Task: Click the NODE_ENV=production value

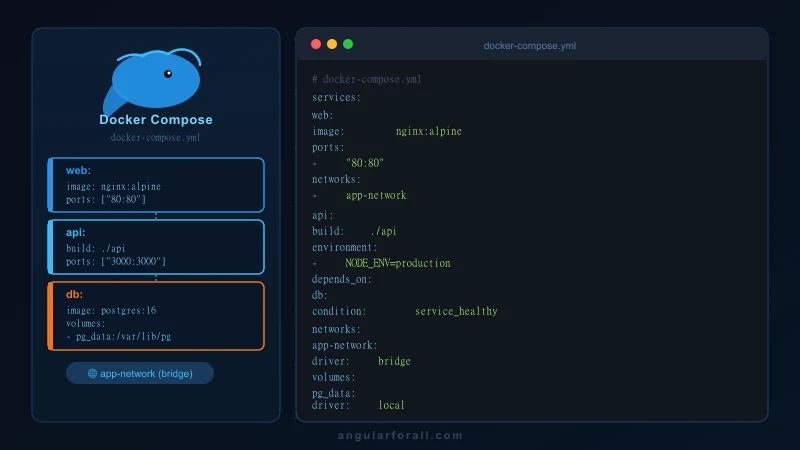Action: pyautogui.click(x=398, y=263)
